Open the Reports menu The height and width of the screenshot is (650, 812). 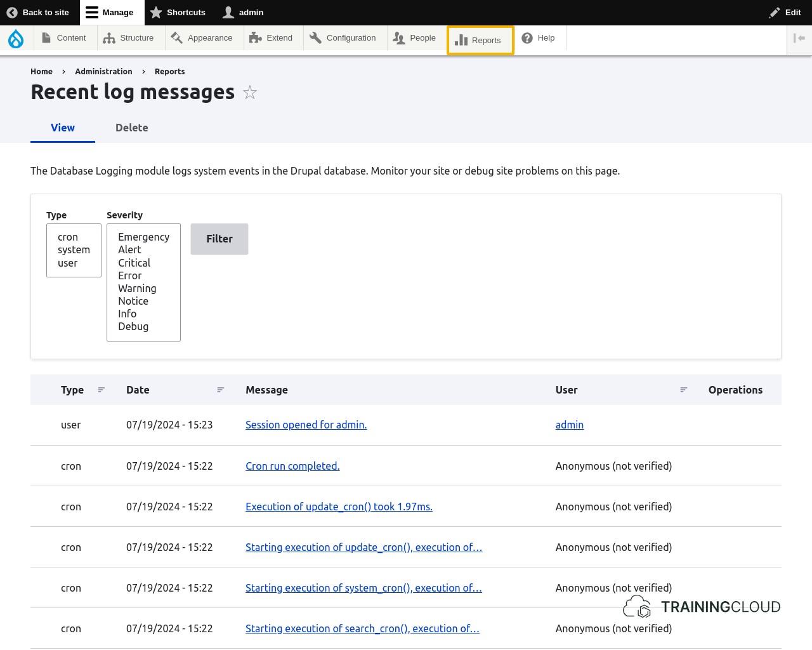pyautogui.click(x=480, y=40)
